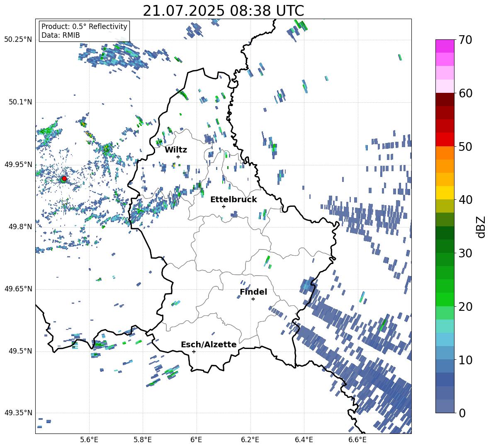Click the Ettelbruck city label

point(233,200)
